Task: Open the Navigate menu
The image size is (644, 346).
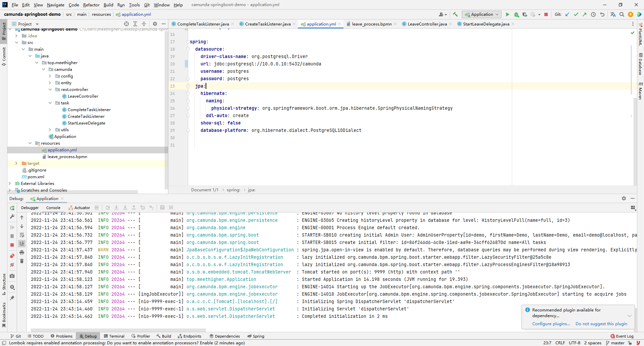Action: tap(56, 5)
